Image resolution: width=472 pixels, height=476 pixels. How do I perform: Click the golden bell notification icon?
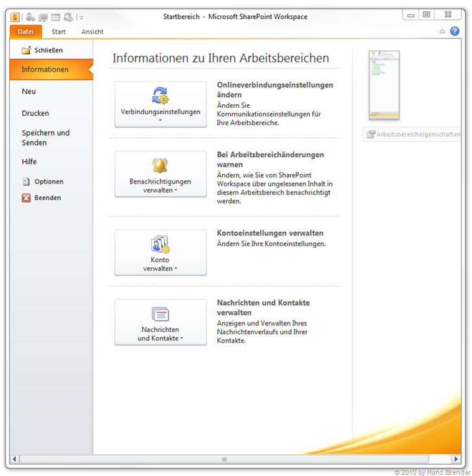pyautogui.click(x=160, y=165)
